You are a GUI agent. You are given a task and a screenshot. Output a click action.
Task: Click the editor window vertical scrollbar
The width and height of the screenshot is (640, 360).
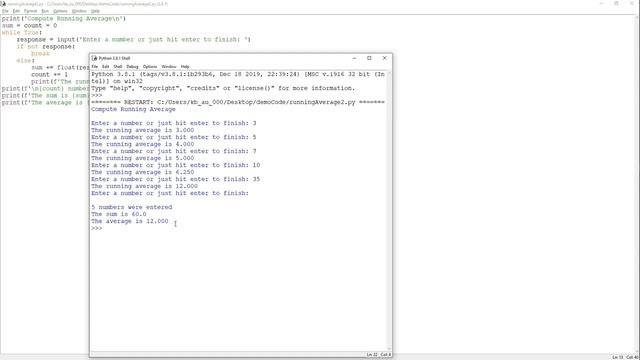tap(637, 184)
